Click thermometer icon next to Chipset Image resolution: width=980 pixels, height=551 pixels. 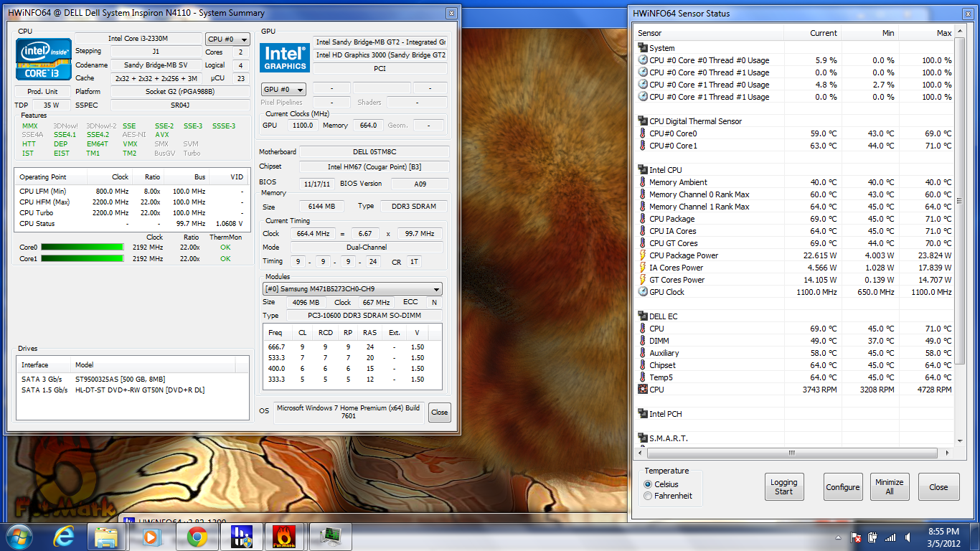(x=642, y=365)
